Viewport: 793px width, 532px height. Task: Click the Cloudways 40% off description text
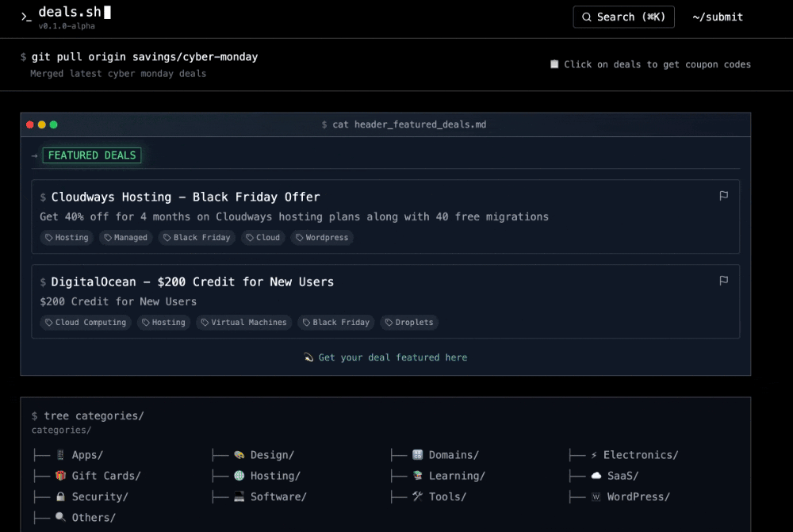294,216
